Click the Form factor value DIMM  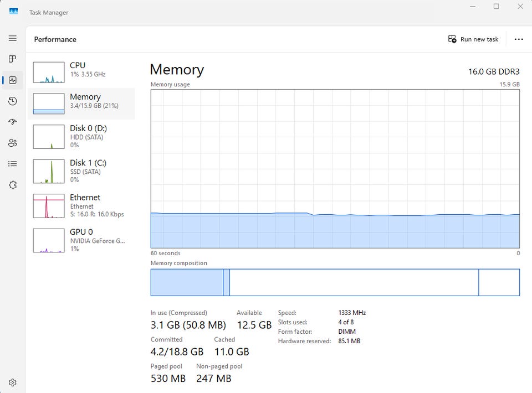point(347,332)
